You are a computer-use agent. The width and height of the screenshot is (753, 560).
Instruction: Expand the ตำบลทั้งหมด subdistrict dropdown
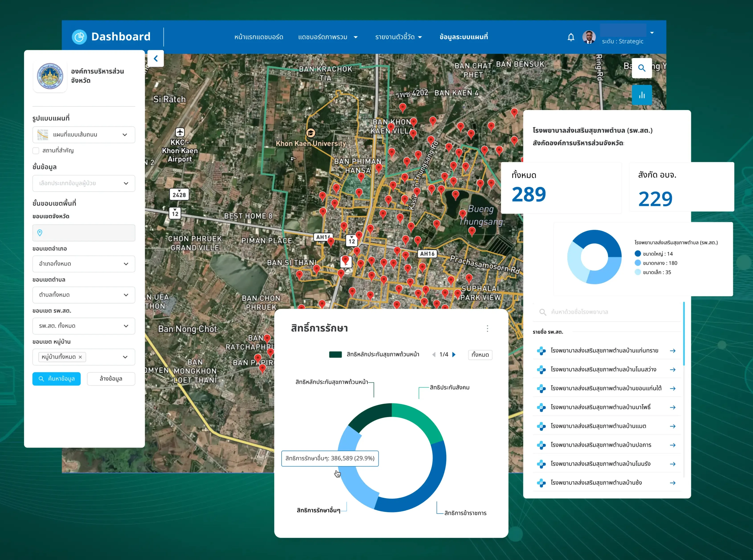(x=84, y=295)
